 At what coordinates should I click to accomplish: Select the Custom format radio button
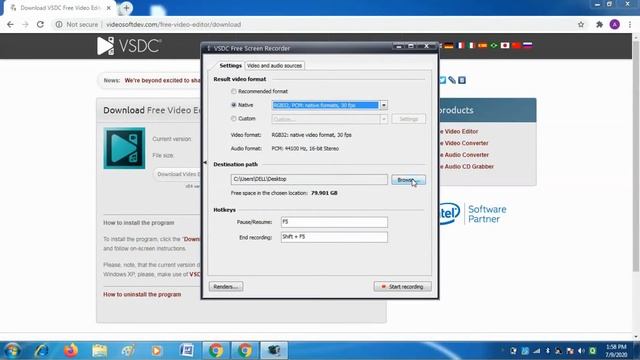pyautogui.click(x=234, y=118)
